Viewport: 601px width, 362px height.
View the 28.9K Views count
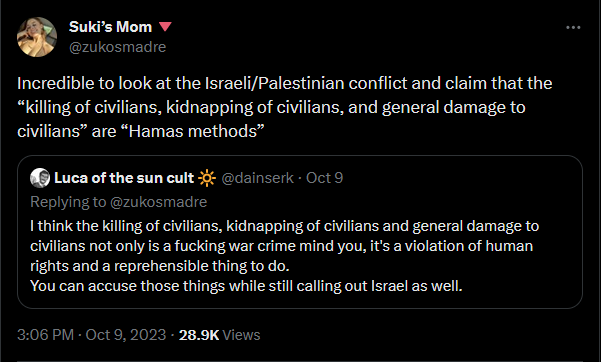pos(219,335)
